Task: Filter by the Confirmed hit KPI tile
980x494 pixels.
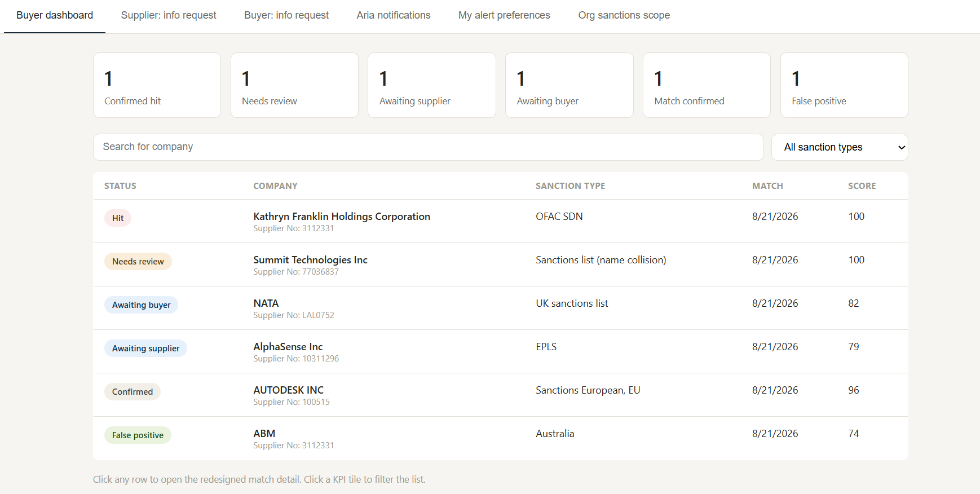Action: pyautogui.click(x=157, y=85)
